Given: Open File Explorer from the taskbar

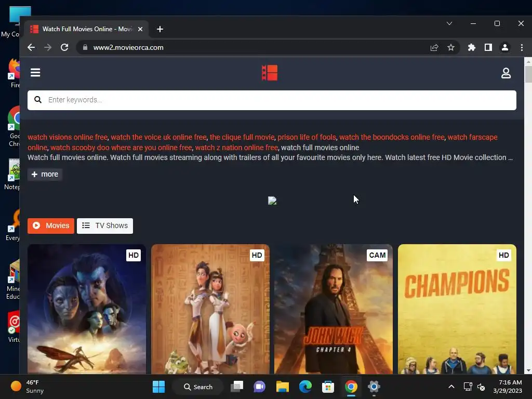Looking at the screenshot, I should (282, 387).
